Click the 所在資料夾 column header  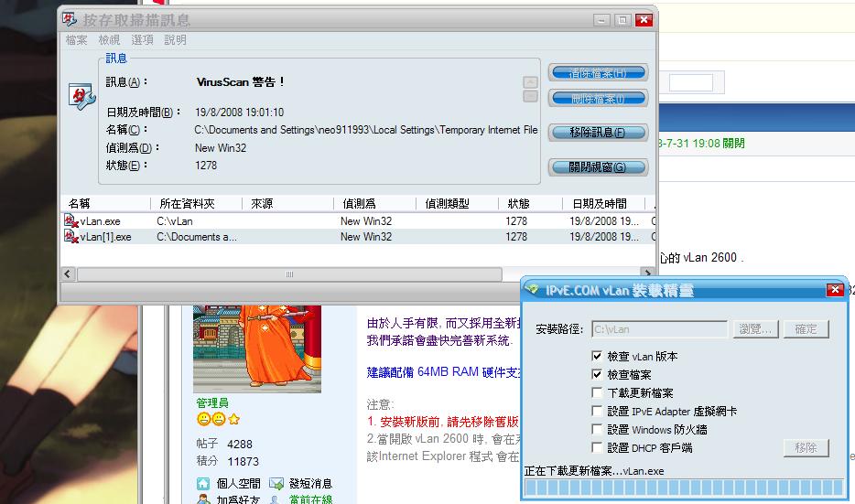pos(196,204)
